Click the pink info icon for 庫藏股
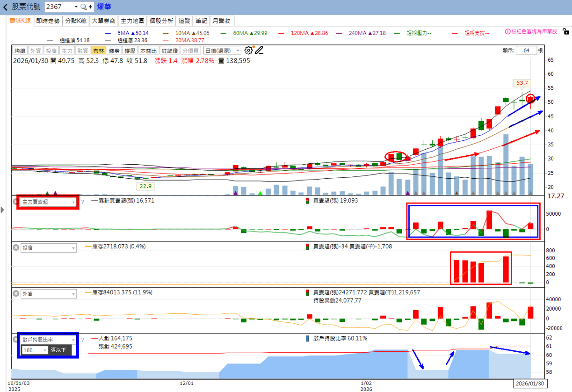The image size is (572, 392). [508, 31]
